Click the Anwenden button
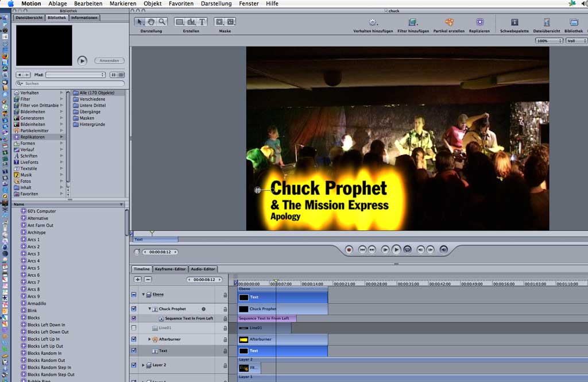Viewport: 588px width, 382px height. [109, 60]
